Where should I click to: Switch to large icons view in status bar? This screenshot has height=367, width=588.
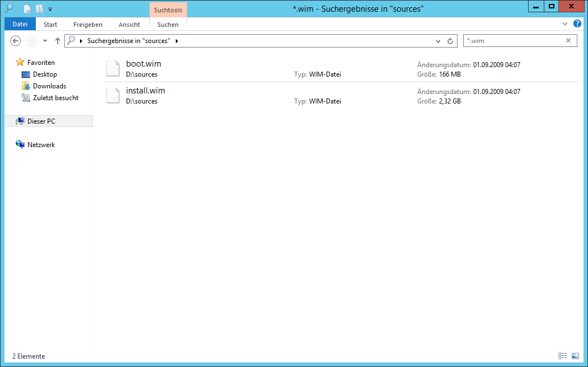coord(575,356)
